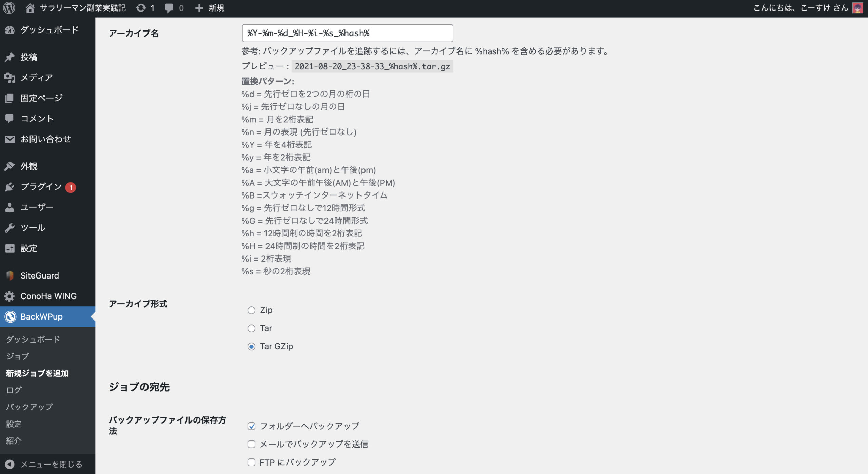
Task: Click the updates refresh icon
Action: coord(141,8)
